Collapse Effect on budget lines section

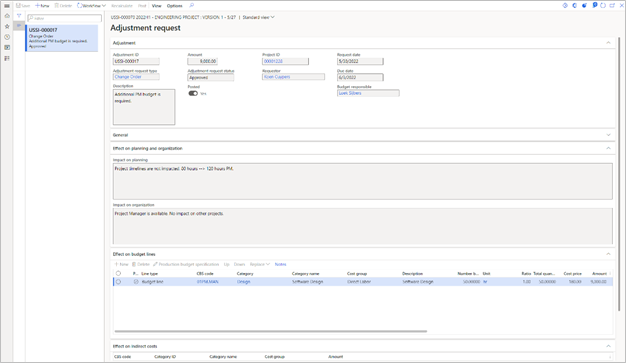[x=608, y=254]
